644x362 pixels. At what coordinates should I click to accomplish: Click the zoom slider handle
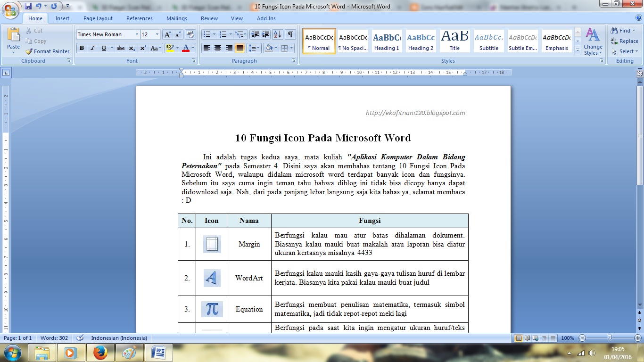point(610,338)
